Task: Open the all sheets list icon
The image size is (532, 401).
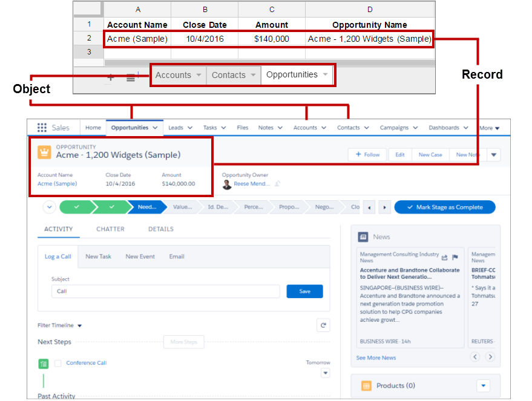Action: coord(131,78)
